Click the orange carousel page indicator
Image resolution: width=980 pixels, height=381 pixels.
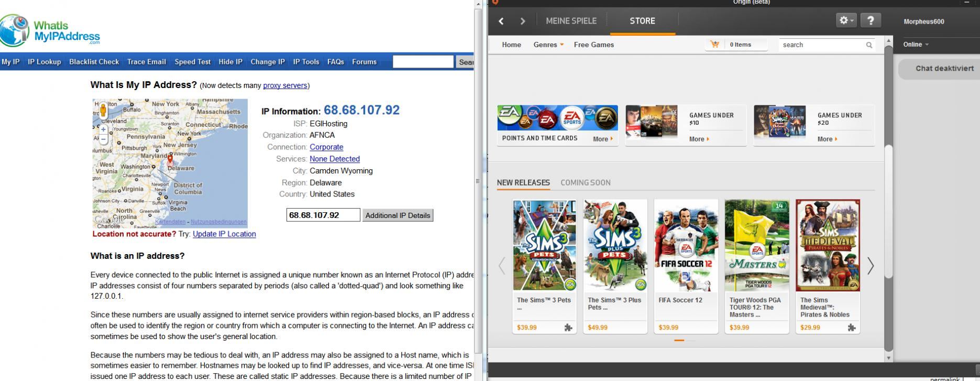pos(679,341)
